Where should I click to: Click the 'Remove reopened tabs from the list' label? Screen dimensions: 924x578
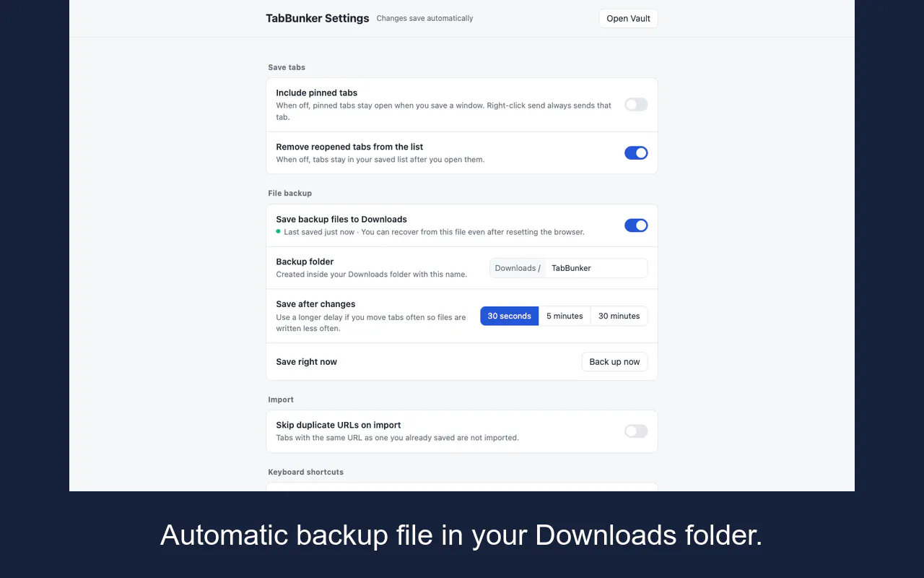349,147
